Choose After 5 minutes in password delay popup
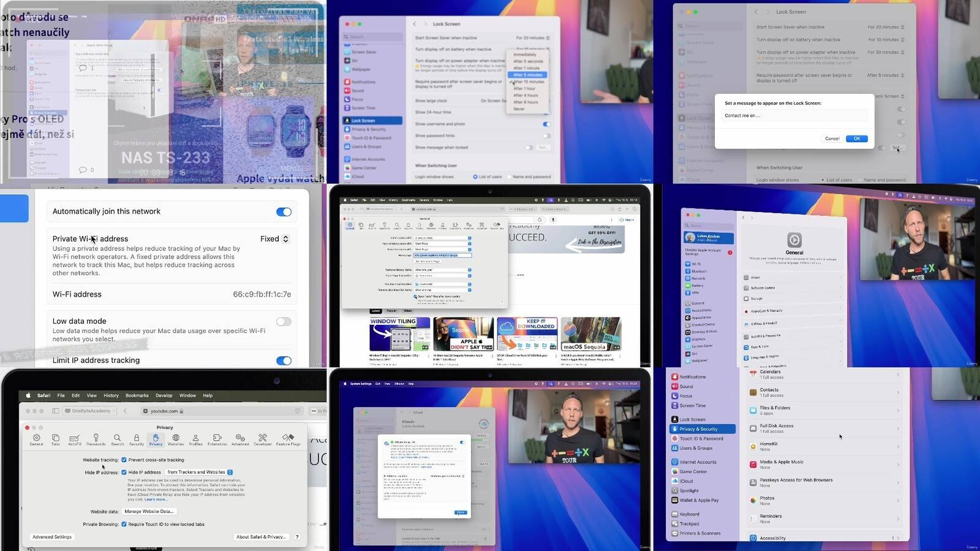This screenshot has height=551, width=980. pyautogui.click(x=527, y=75)
